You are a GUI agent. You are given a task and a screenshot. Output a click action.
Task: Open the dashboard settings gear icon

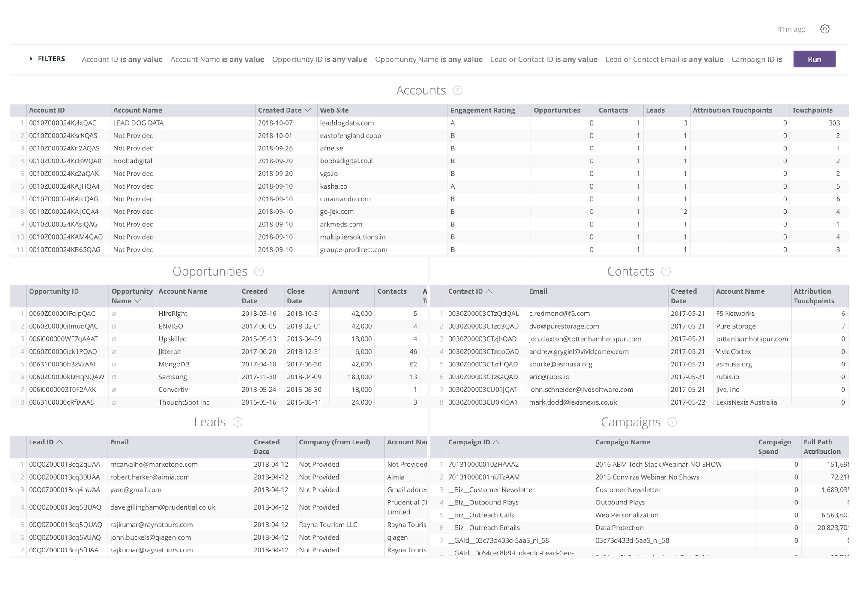(x=825, y=29)
